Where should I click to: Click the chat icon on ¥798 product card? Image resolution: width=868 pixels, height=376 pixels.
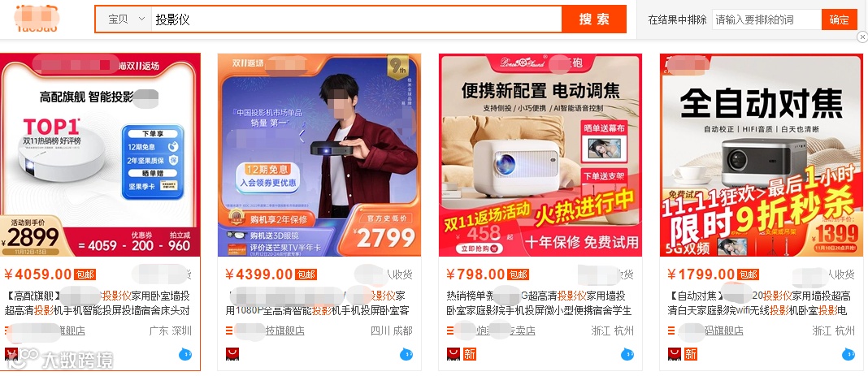(x=627, y=354)
